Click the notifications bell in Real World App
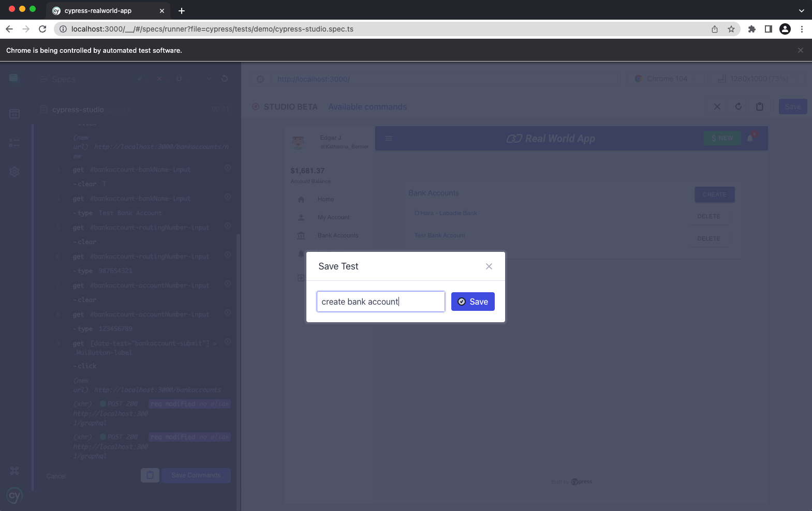 point(750,138)
